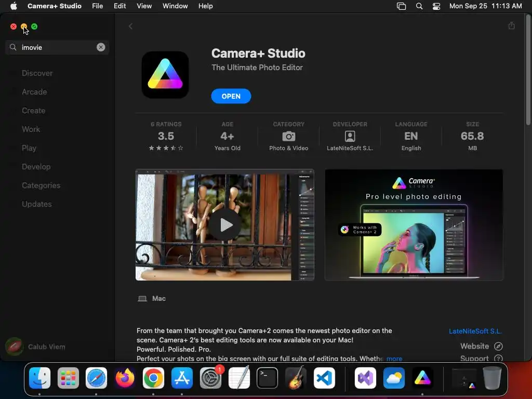Launch Google Chrome from the dock

pyautogui.click(x=153, y=378)
